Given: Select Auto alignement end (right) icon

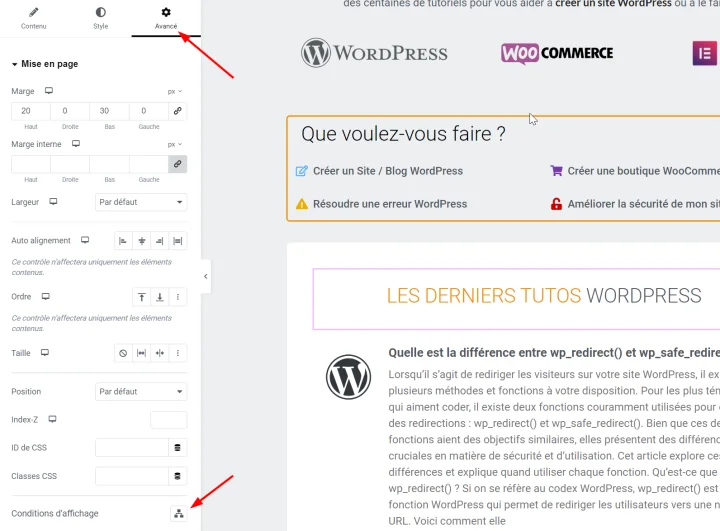Looking at the screenshot, I should click(159, 241).
